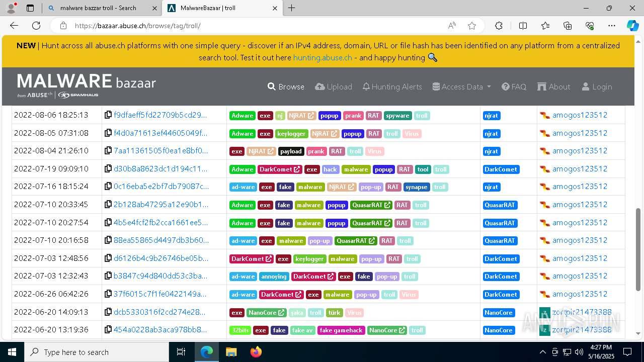Screen dimensions: 644x362
Task: Follow hunting.abuse.ch link in banner
Action: click(323, 57)
